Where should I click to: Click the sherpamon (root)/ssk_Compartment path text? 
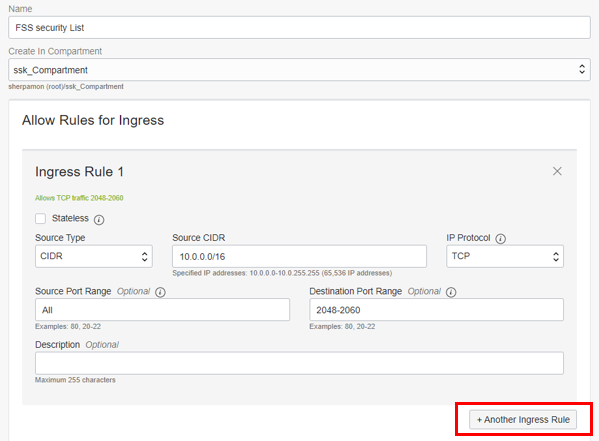[x=66, y=87]
